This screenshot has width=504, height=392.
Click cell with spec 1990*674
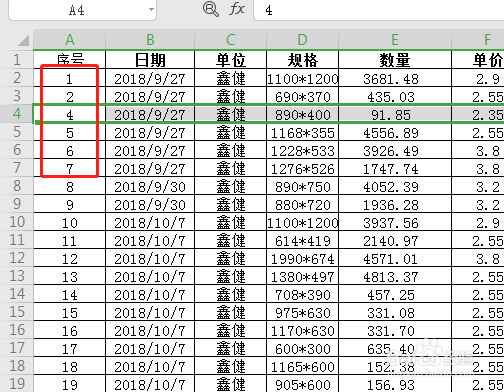click(x=302, y=258)
